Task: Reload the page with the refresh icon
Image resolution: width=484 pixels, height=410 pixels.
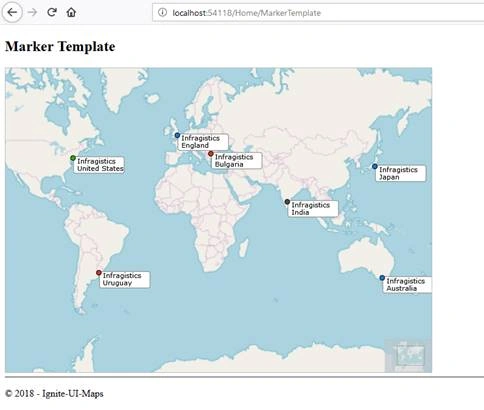Action: click(x=52, y=12)
